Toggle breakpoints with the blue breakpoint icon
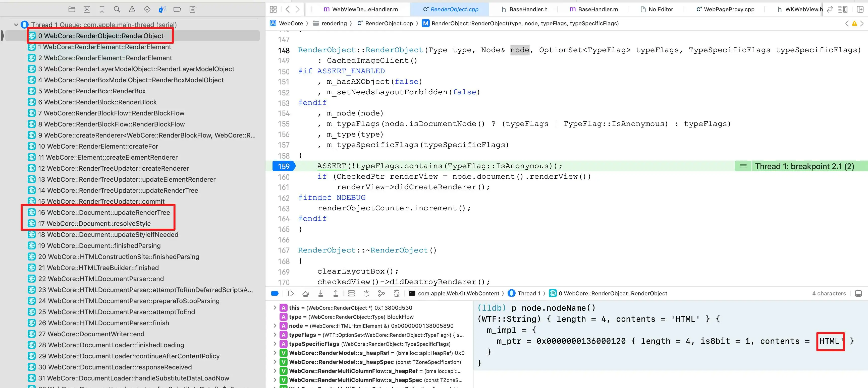 275,293
